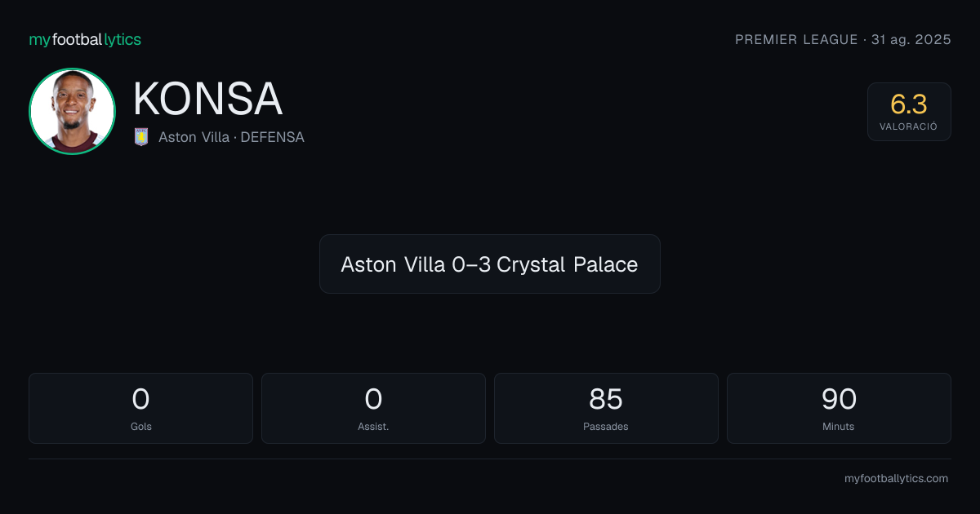Select the Assist. stat card

(373, 408)
